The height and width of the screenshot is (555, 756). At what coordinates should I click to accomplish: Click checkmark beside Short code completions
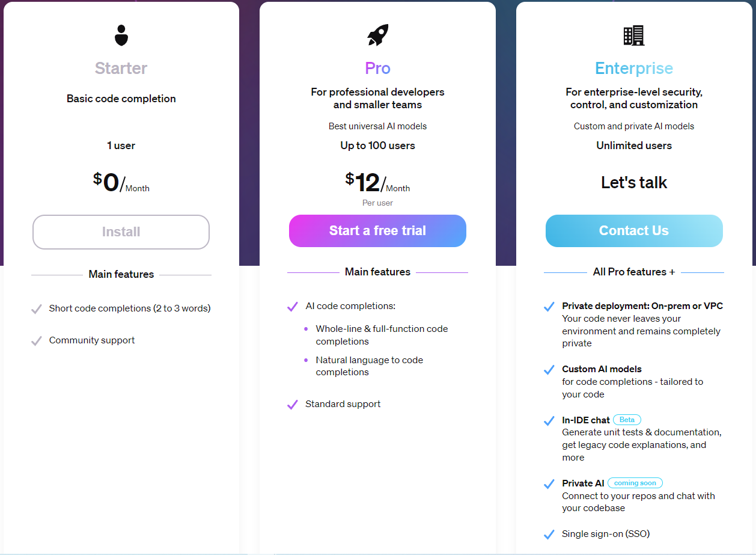pos(37,309)
